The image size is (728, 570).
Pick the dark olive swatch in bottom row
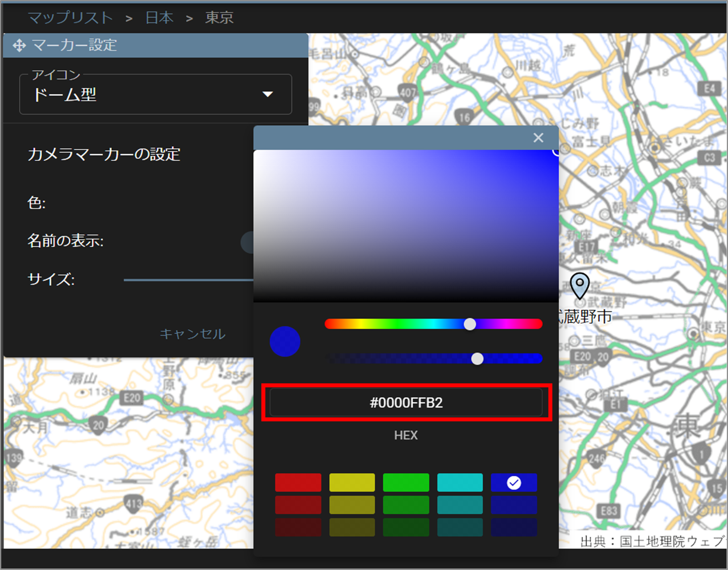[352, 527]
